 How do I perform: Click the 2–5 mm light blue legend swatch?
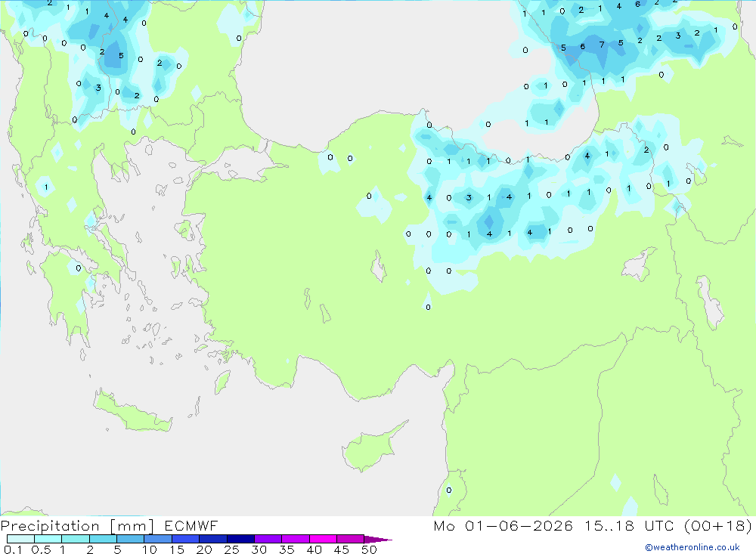(103, 539)
